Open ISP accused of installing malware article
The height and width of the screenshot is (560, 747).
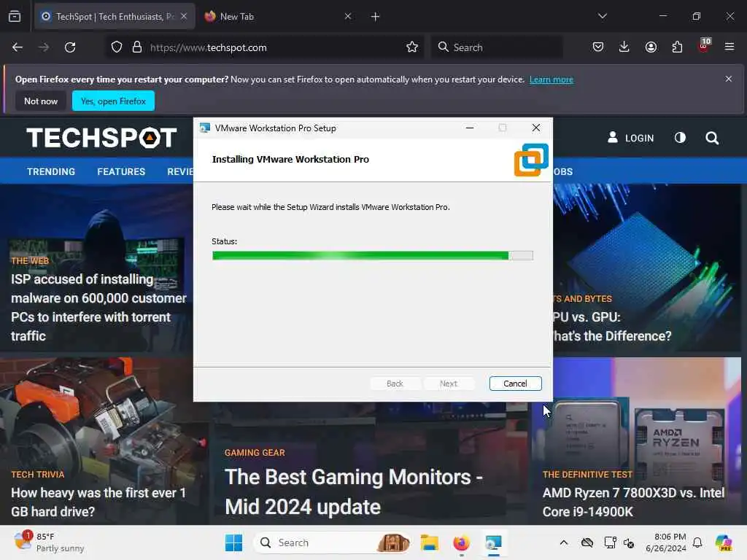click(x=98, y=307)
